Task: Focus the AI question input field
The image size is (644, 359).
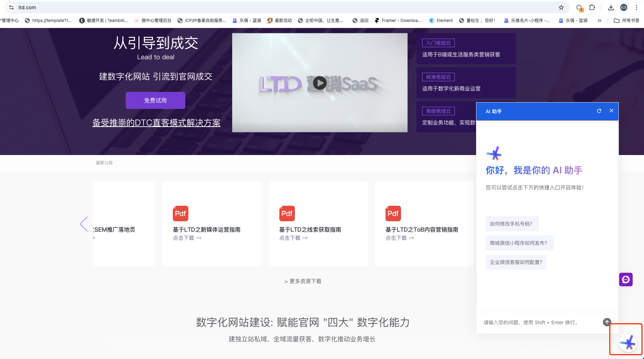Action: tap(540, 322)
